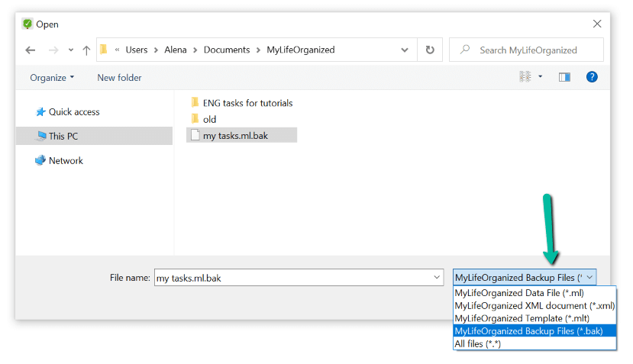Click the search magnifier icon
Viewport: 633px width, 364px height.
click(x=465, y=50)
